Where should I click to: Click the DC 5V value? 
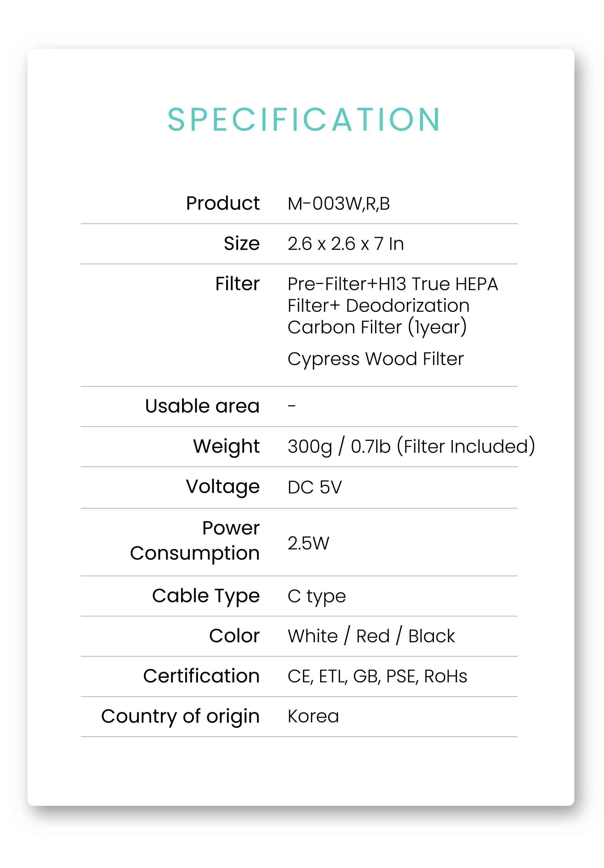(x=315, y=487)
